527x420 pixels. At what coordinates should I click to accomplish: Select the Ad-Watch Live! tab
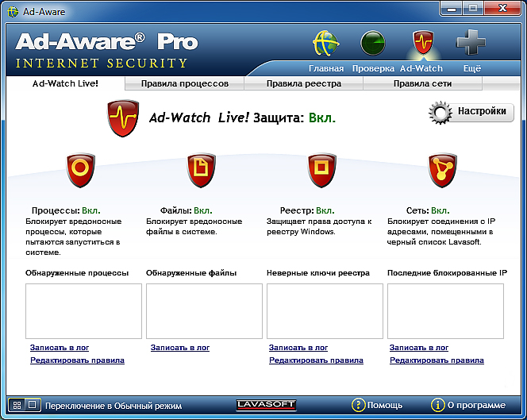tap(65, 83)
